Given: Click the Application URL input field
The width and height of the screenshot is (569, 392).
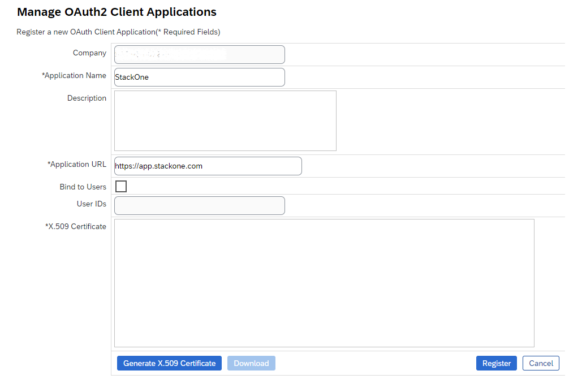Looking at the screenshot, I should point(208,166).
